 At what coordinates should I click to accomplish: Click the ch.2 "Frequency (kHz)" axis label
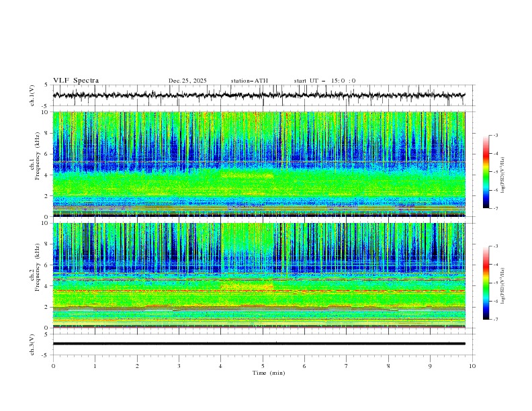click(x=38, y=267)
